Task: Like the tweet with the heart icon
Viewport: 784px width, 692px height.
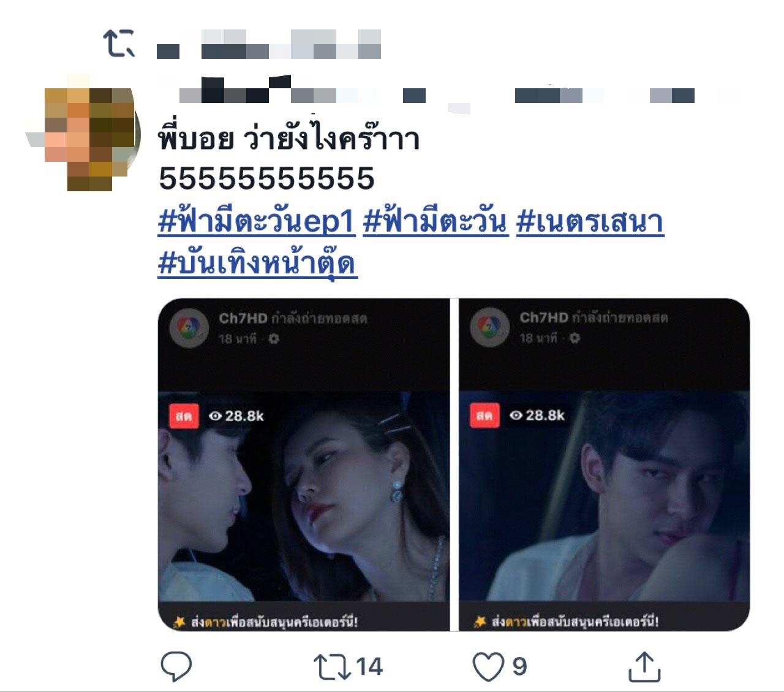Action: (x=488, y=667)
